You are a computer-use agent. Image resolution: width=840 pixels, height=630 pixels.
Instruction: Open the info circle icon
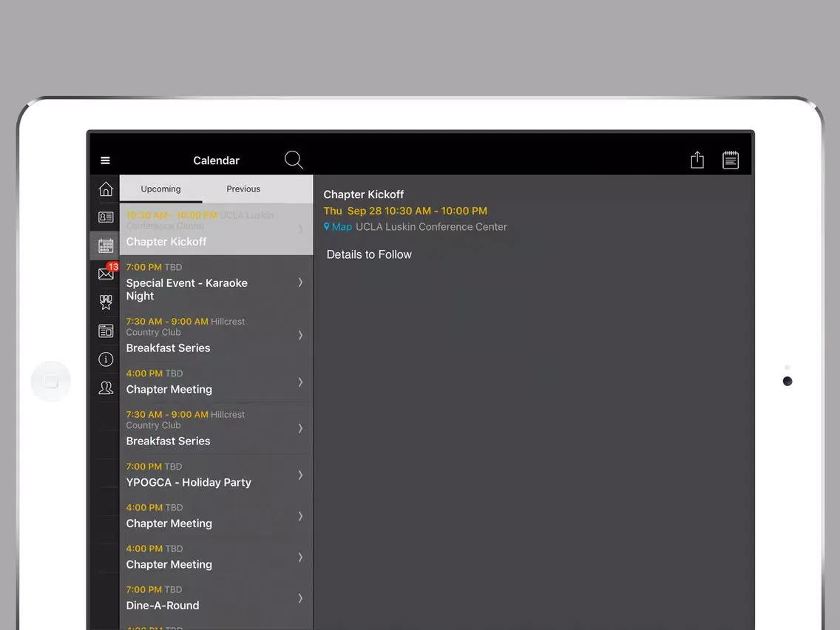point(106,359)
